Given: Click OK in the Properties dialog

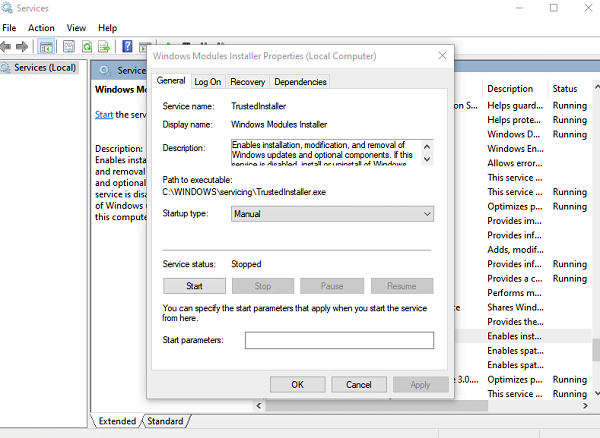Looking at the screenshot, I should click(298, 384).
